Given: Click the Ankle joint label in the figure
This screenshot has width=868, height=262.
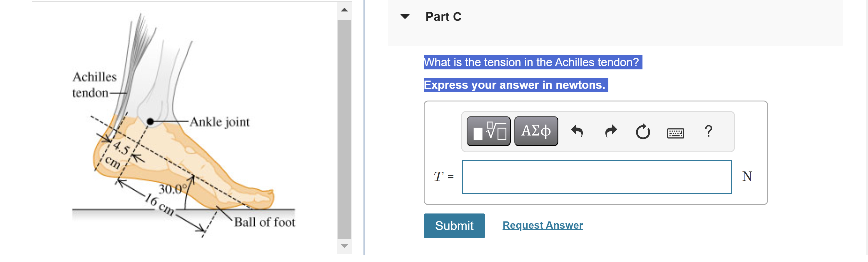Looking at the screenshot, I should (220, 122).
